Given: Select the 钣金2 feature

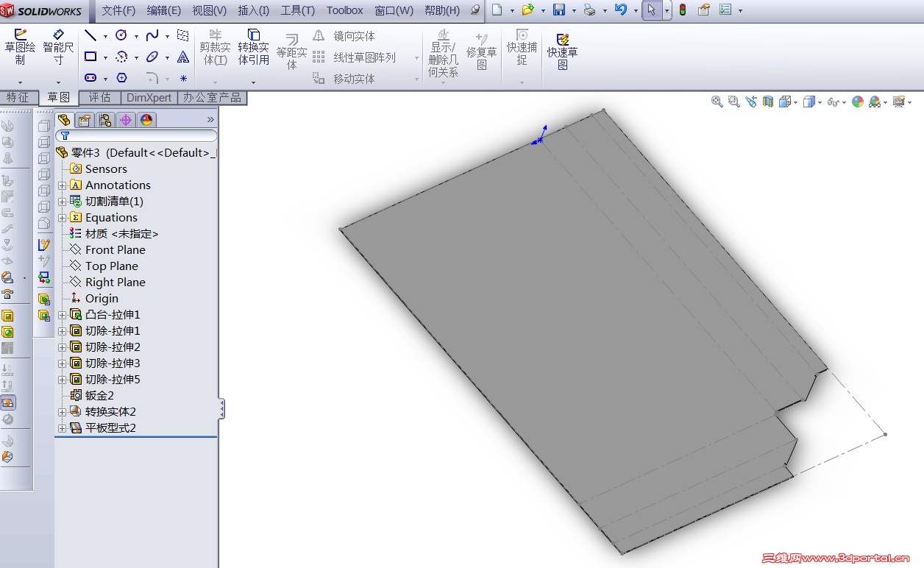Looking at the screenshot, I should point(92,396).
